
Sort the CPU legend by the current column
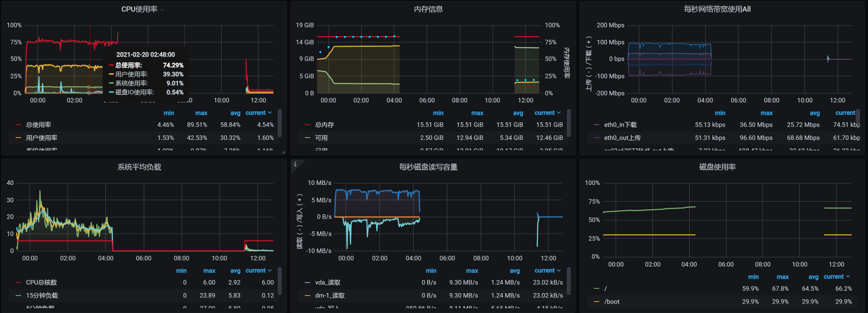click(x=259, y=113)
